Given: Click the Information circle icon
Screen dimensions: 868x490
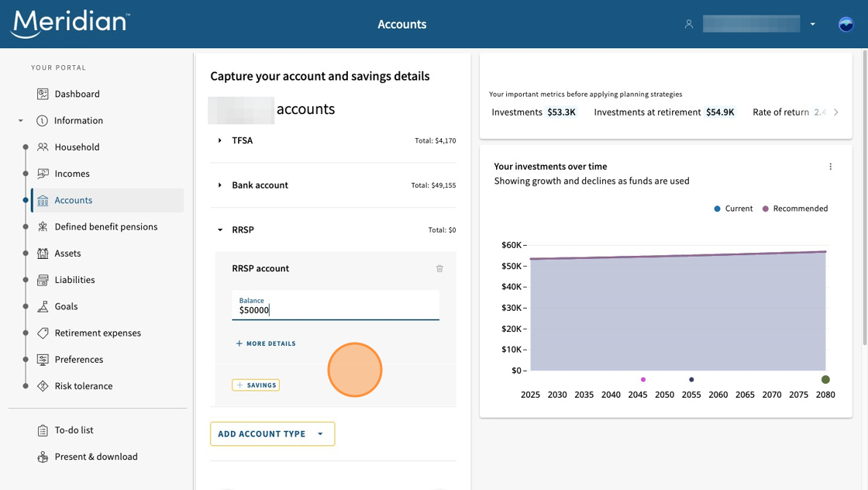Looking at the screenshot, I should coord(42,121).
